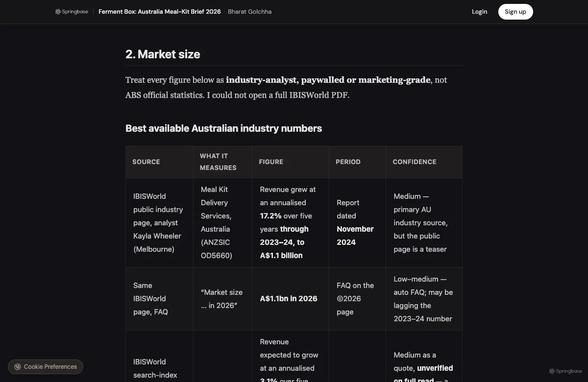Click the PERIOD column header

[357, 162]
